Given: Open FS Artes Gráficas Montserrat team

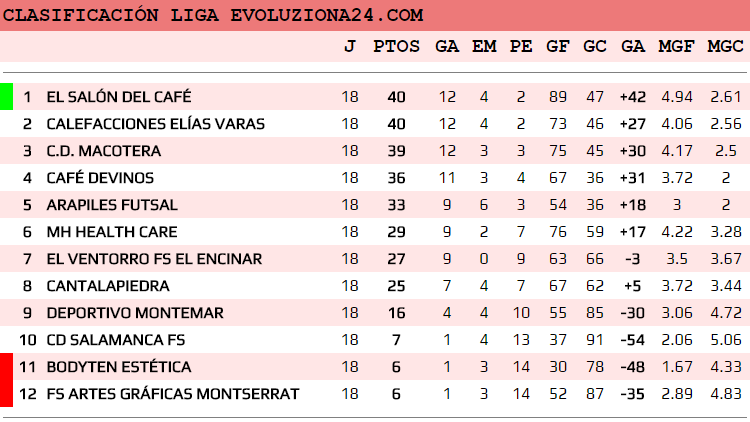Looking at the screenshot, I should (172, 394).
